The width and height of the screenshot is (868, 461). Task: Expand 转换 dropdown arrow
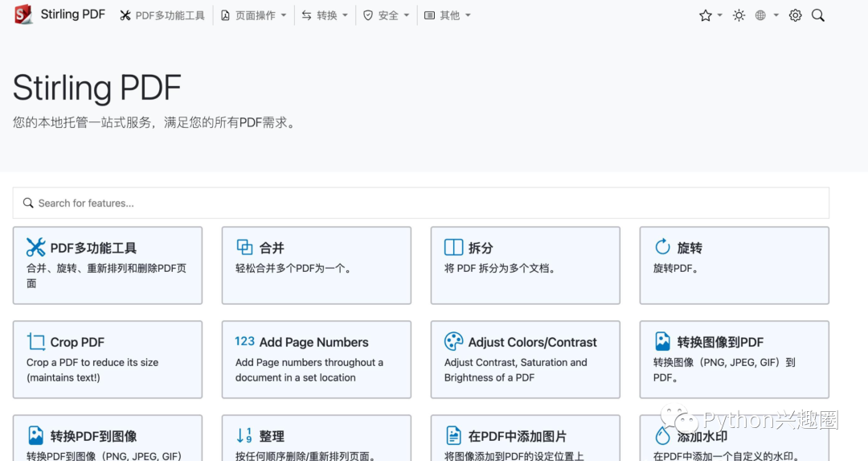tap(346, 15)
